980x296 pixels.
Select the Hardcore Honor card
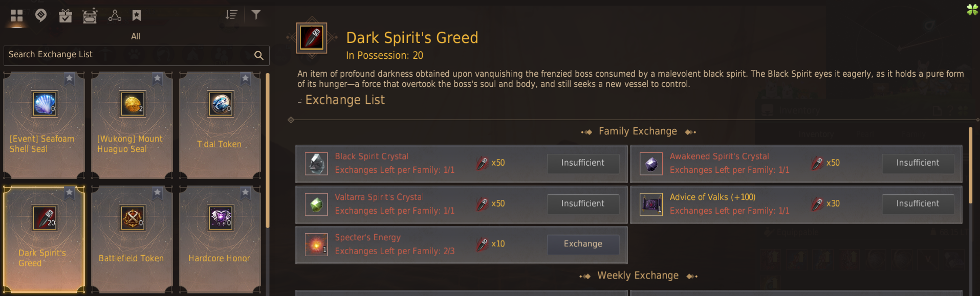[x=220, y=239]
